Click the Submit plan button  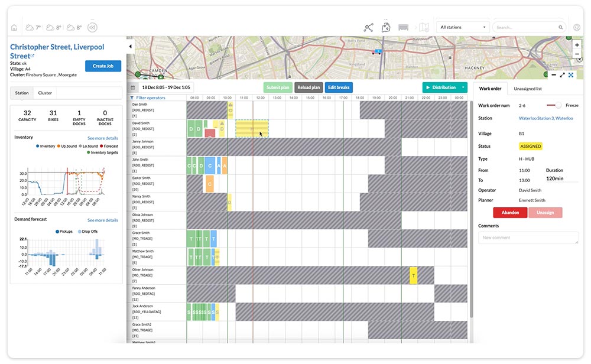click(278, 87)
